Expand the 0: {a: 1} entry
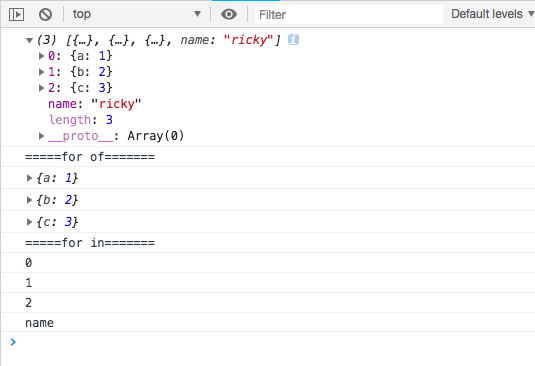The height and width of the screenshot is (366, 535). point(41,56)
